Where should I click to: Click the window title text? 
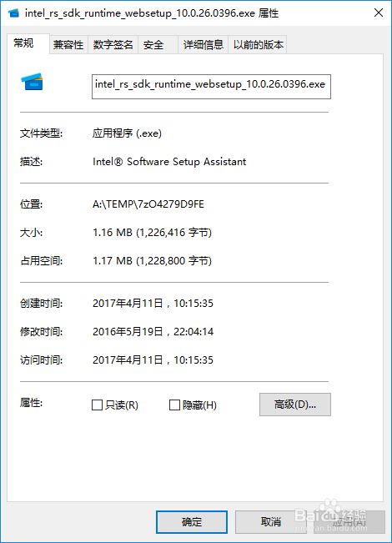click(152, 13)
